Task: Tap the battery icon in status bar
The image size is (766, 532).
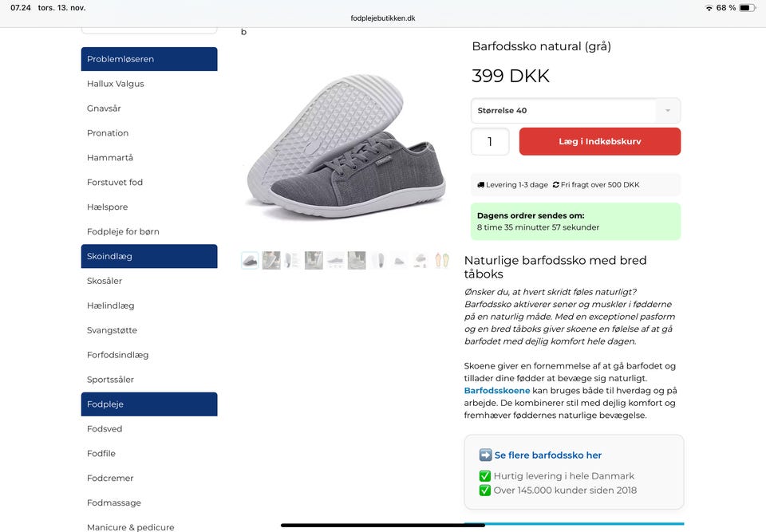Action: 746,8
